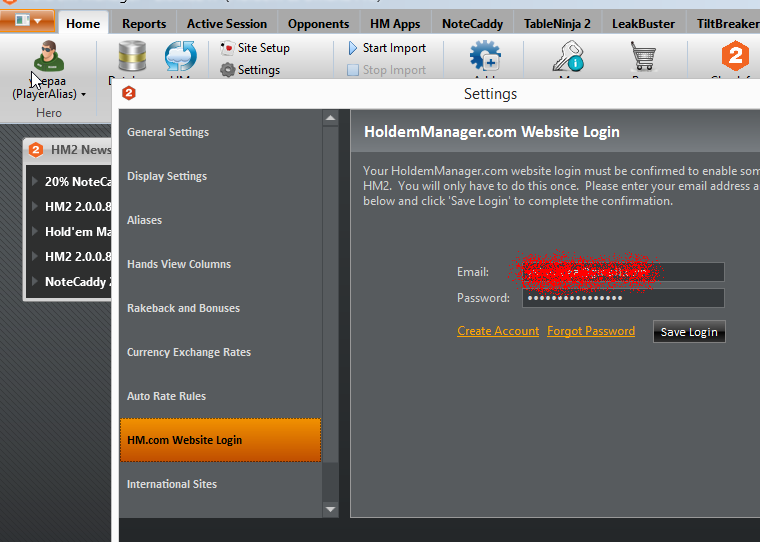The width and height of the screenshot is (760, 542).
Task: Switch to the NoteCaddy tab
Action: coord(473,23)
